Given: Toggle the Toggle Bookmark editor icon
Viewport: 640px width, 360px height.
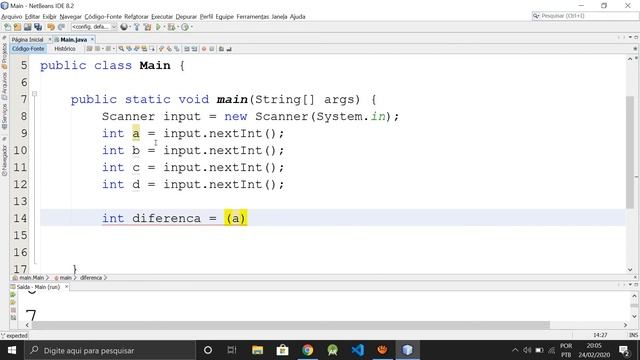Looking at the screenshot, I should 177,49.
